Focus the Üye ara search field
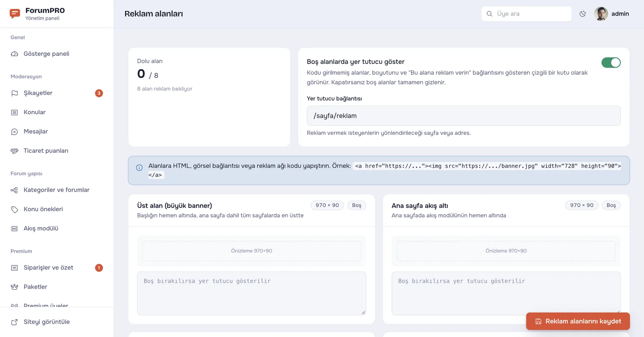This screenshot has height=337, width=644. (x=526, y=14)
